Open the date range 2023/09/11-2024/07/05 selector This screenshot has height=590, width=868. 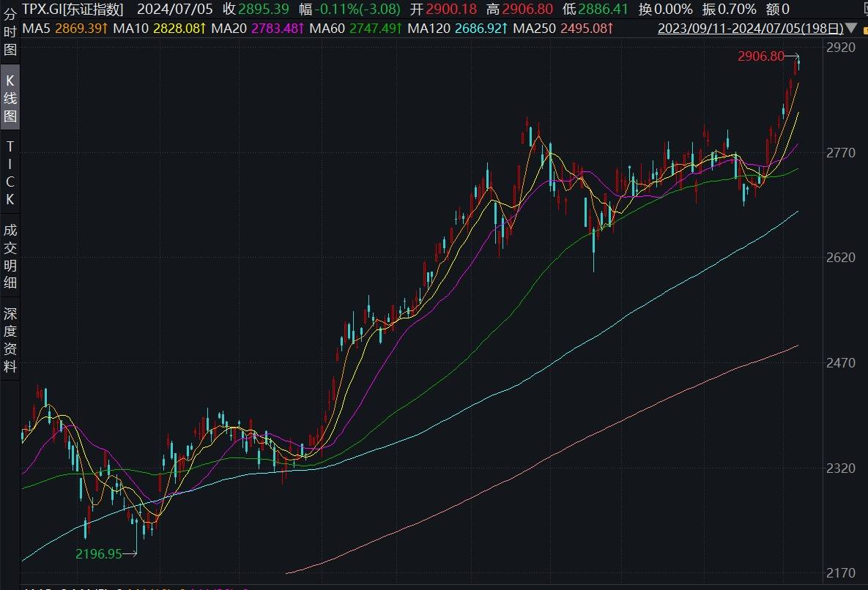750,29
